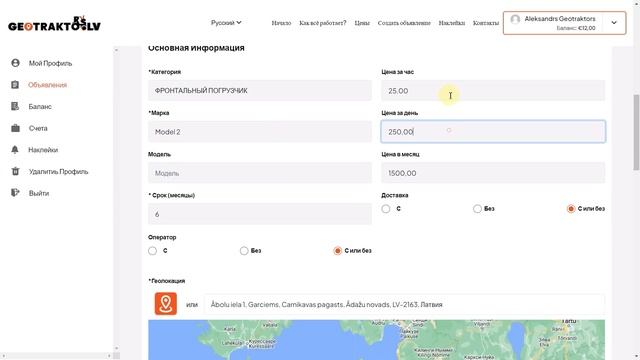The image size is (640, 360).
Task: Click the trash icon next to Удалить Профиль
Action: click(16, 171)
